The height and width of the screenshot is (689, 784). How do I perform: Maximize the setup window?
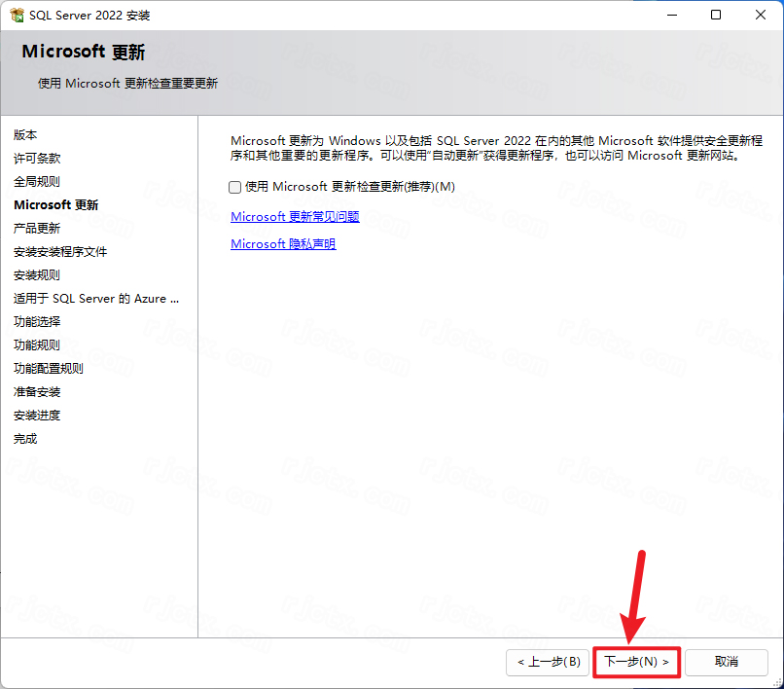(x=716, y=15)
